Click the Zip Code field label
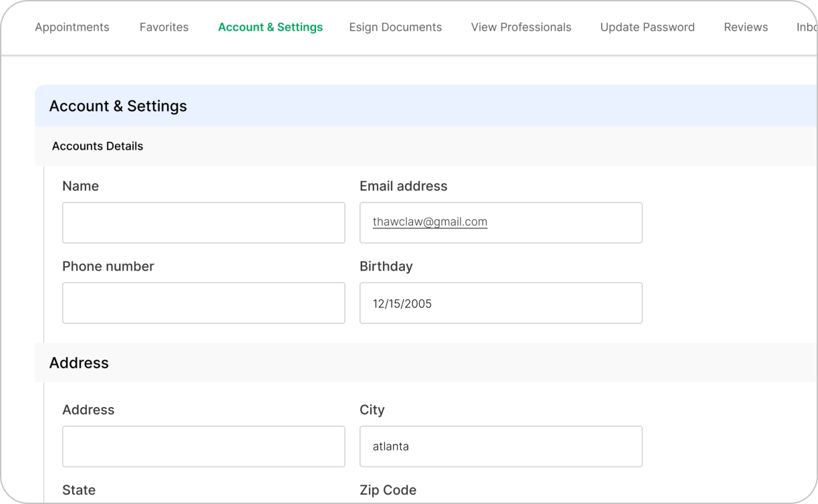The image size is (818, 504). (x=388, y=490)
